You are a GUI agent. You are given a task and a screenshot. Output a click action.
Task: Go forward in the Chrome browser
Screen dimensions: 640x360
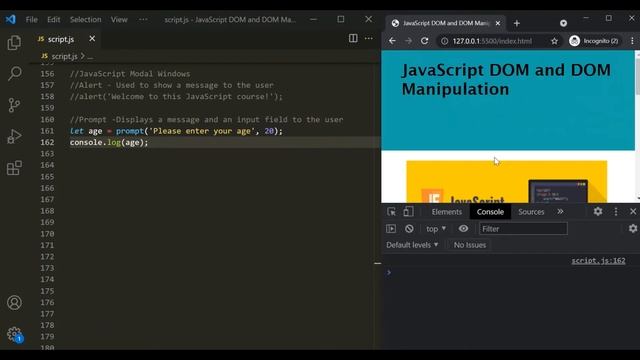pos(408,41)
